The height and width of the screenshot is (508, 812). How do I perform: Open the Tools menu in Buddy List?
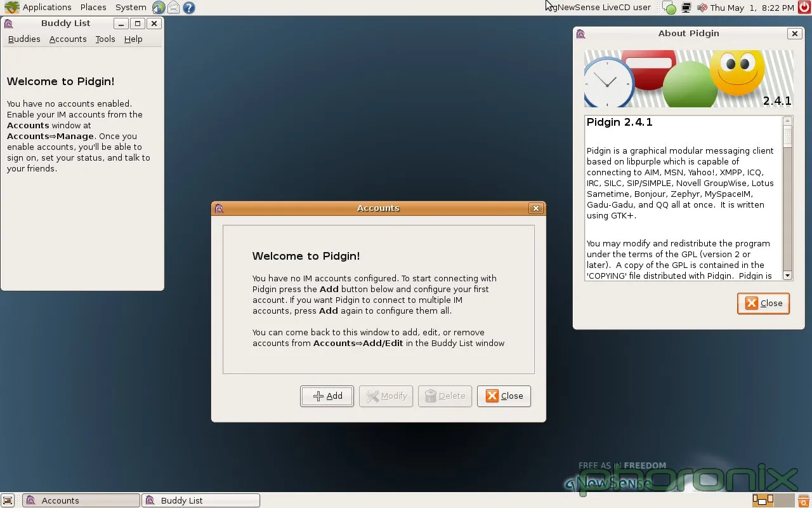click(105, 39)
